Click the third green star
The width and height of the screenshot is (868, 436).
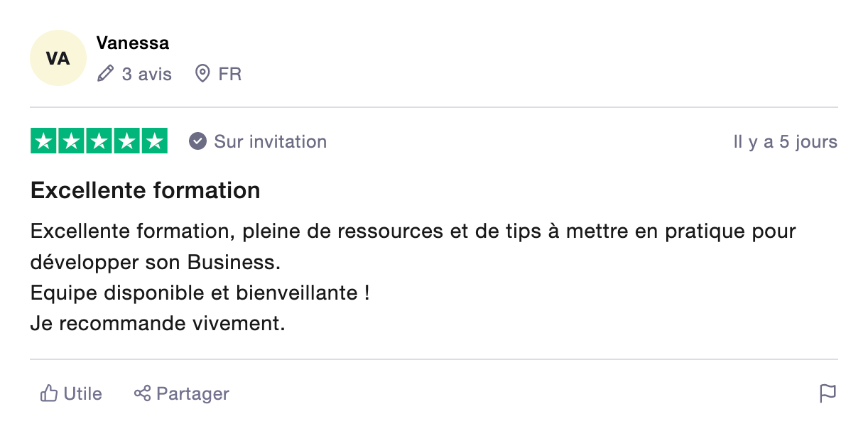tap(99, 141)
